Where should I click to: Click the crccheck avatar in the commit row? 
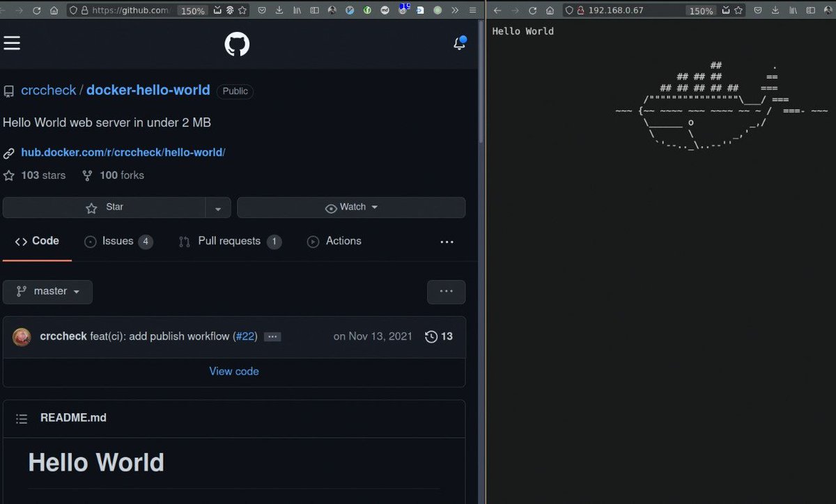tap(22, 337)
